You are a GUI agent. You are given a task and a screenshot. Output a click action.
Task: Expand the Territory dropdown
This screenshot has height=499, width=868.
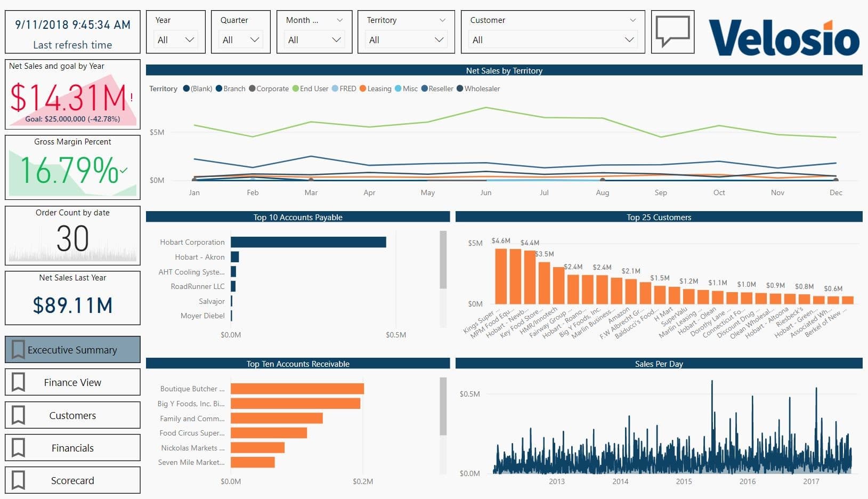point(439,39)
